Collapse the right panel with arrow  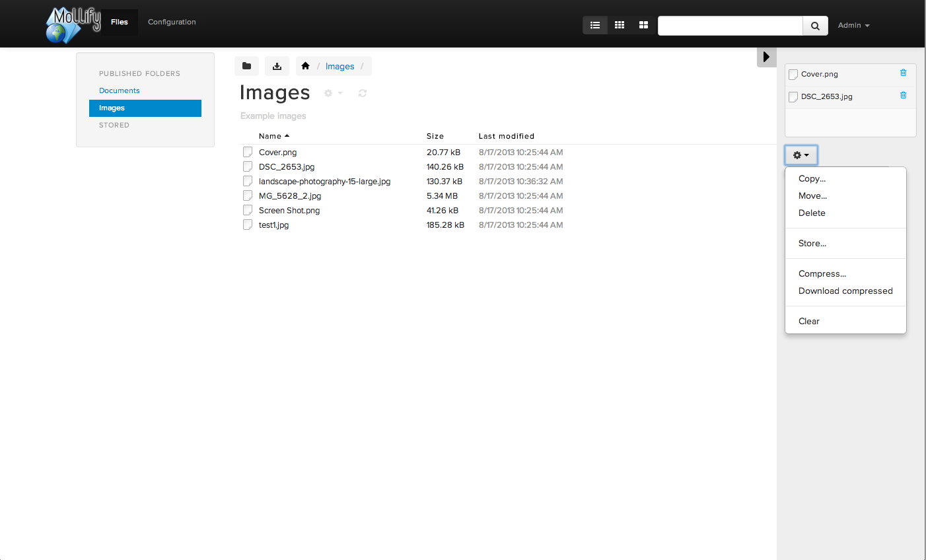tap(766, 57)
